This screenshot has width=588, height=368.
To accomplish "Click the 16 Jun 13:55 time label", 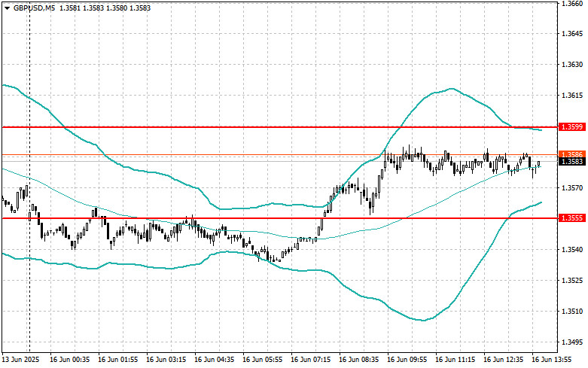I will point(552,360).
